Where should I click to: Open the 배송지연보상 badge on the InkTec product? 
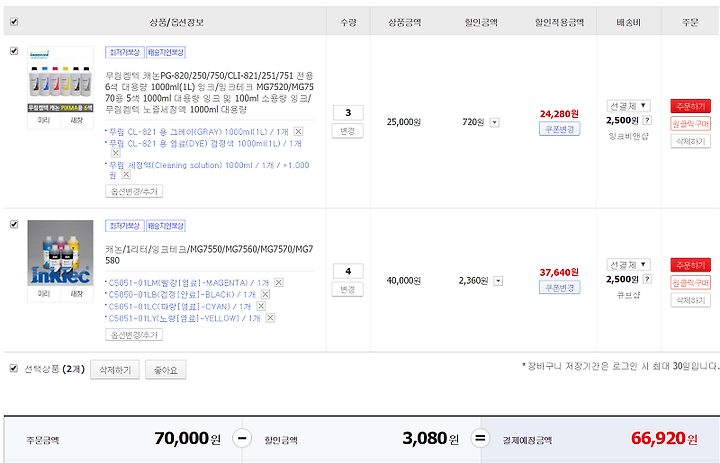[x=166, y=226]
